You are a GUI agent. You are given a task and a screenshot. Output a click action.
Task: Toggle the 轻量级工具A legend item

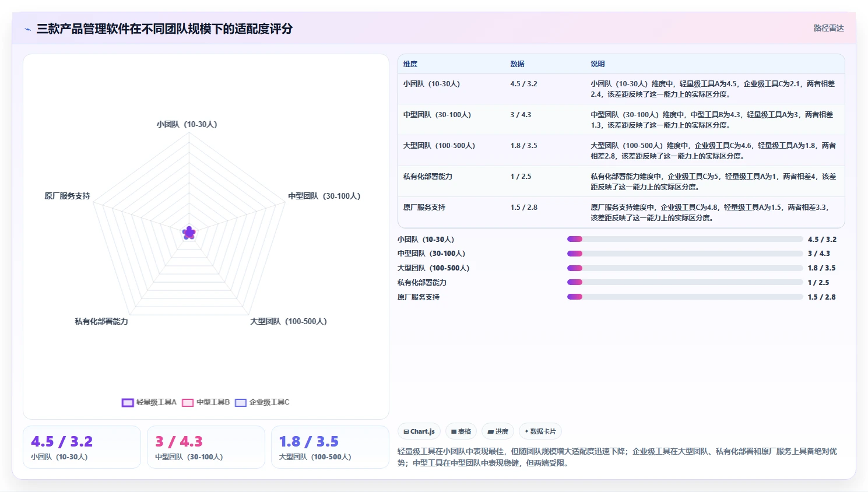pos(149,402)
